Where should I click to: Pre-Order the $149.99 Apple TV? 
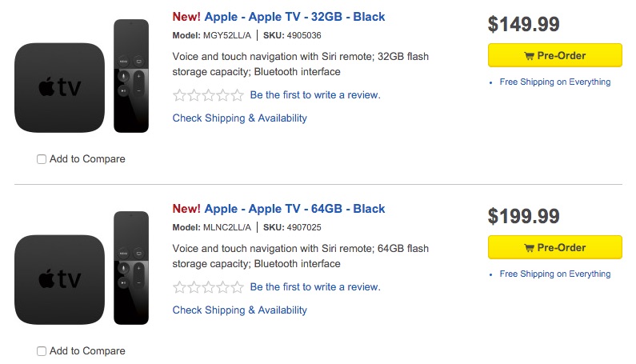coord(554,56)
